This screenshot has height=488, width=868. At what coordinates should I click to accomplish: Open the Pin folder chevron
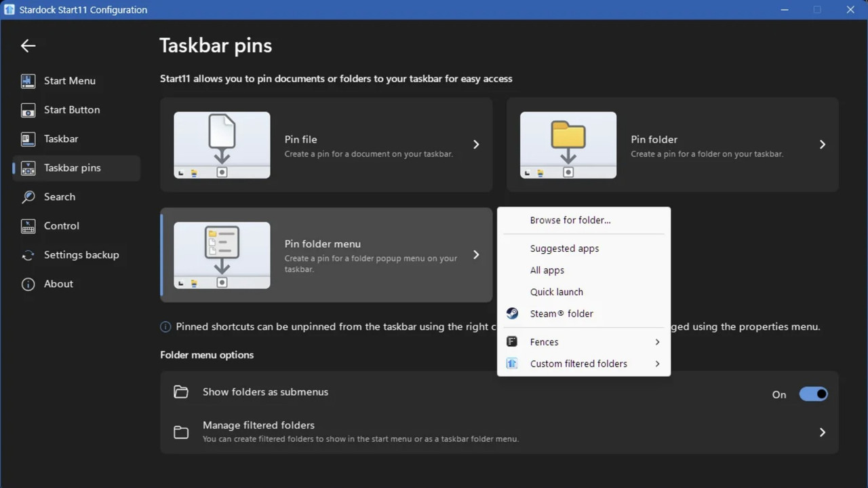tap(823, 145)
